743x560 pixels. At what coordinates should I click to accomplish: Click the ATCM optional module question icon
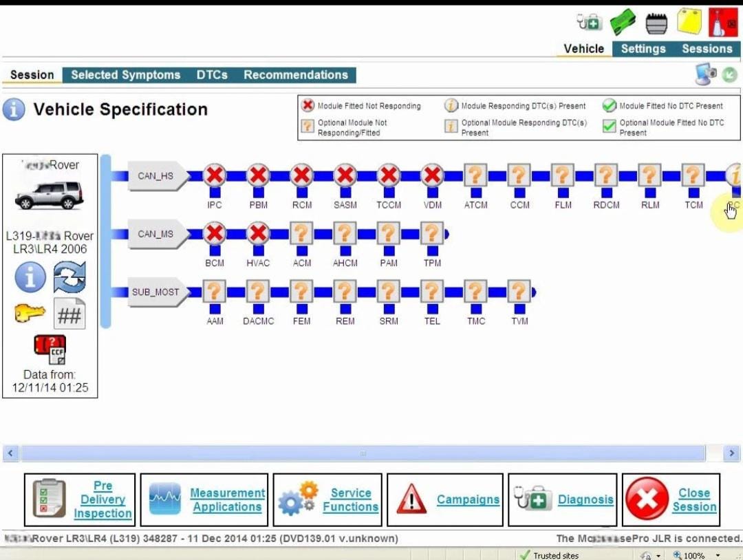tap(475, 176)
